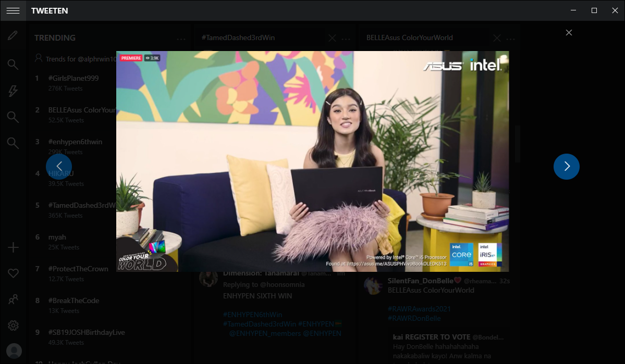
Task: Expand Trending column options ellipsis
Action: pyautogui.click(x=181, y=39)
